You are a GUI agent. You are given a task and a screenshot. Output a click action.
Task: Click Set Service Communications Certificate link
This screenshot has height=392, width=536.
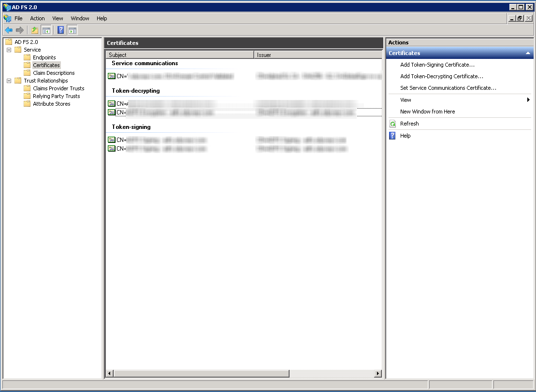click(x=448, y=88)
